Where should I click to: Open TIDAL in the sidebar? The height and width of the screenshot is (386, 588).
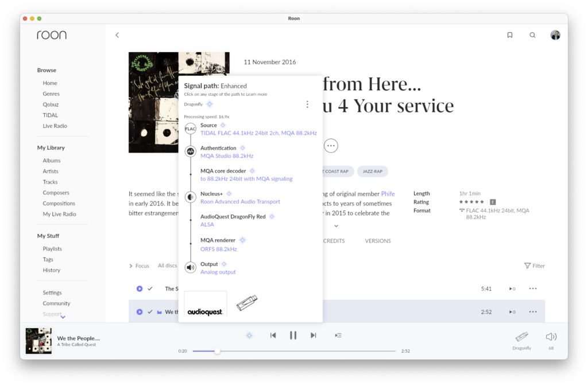[x=51, y=115]
